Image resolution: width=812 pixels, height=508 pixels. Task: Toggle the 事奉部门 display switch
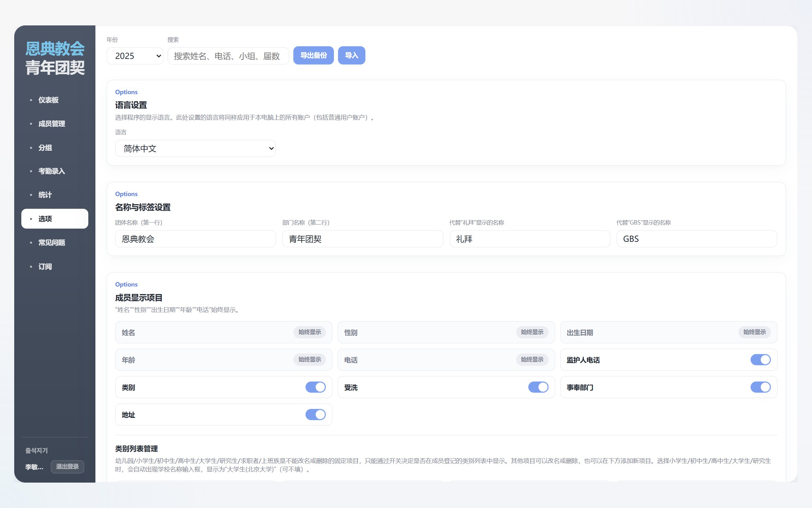(760, 387)
